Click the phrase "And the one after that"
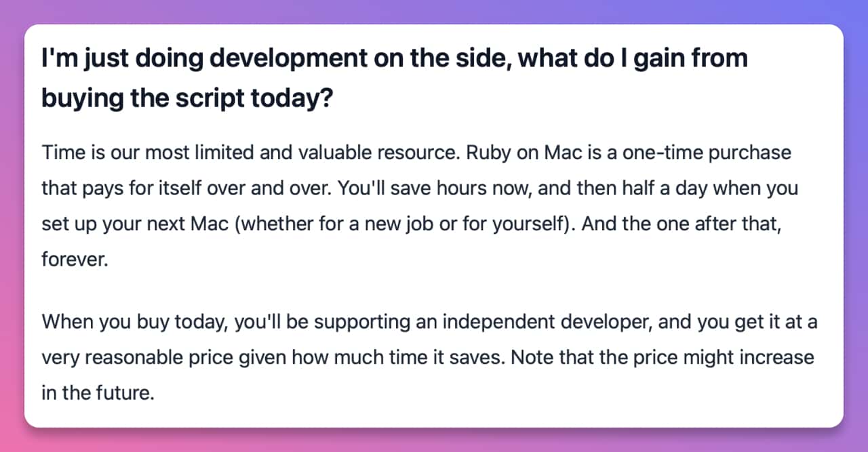 coord(681,224)
